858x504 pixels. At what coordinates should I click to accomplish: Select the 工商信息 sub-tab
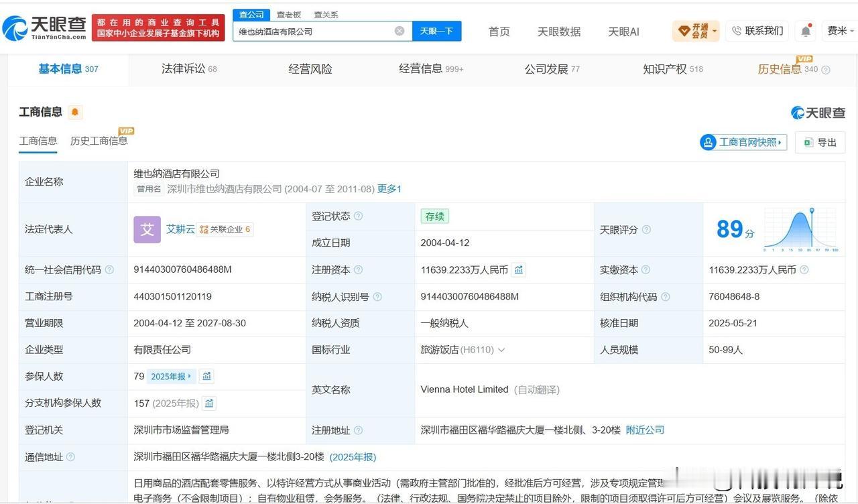click(x=38, y=141)
